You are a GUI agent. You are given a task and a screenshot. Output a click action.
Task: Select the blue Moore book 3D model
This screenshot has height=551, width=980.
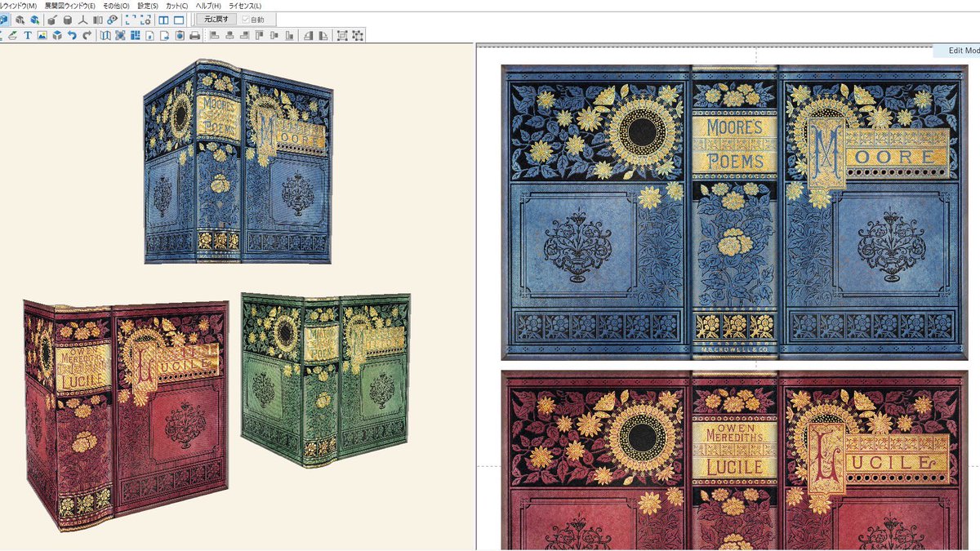click(238, 163)
